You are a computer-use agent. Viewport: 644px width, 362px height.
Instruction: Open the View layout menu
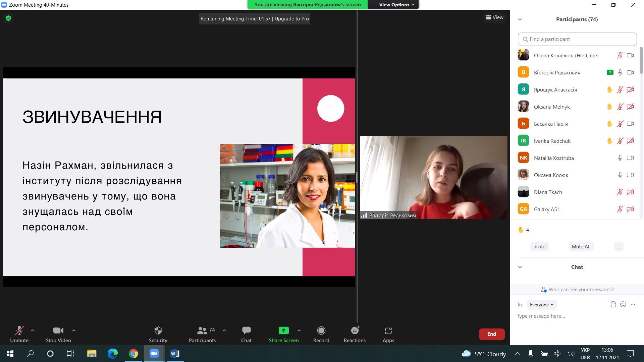[x=495, y=17]
